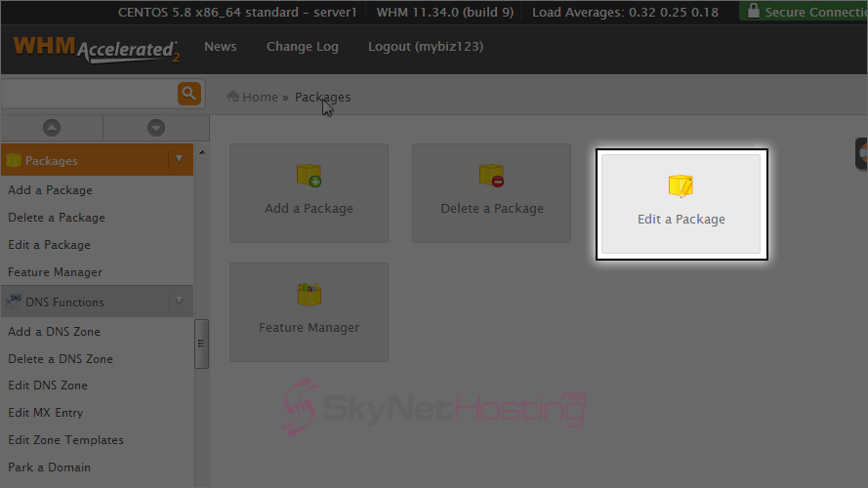Click the WHM Accelerated logo
Viewport: 868px width, 488px height.
tap(97, 49)
